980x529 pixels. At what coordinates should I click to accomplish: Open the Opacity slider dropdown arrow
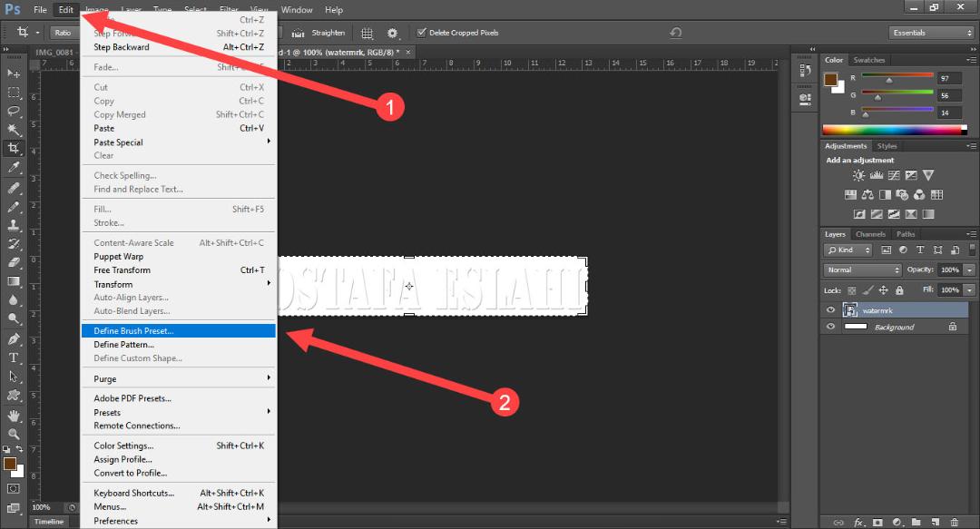point(969,269)
